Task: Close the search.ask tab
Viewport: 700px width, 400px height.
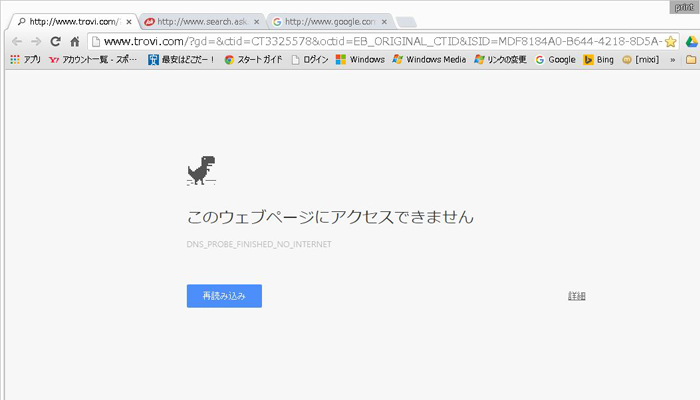Action: (256, 21)
